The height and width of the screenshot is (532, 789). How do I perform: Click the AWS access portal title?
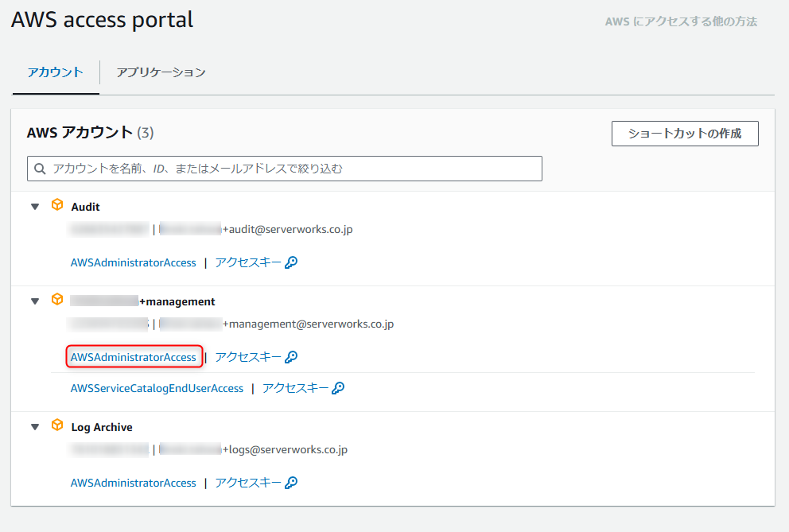coord(102,20)
